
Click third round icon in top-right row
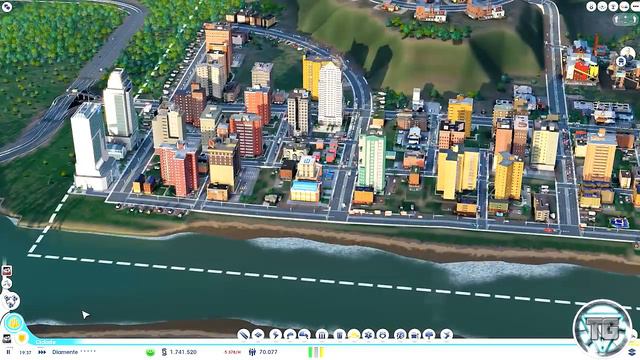pyautogui.click(x=613, y=7)
